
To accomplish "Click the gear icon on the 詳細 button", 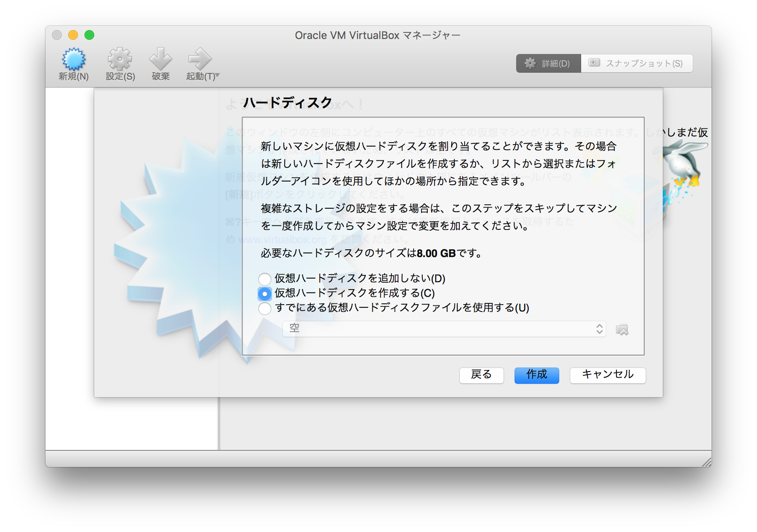I will pyautogui.click(x=530, y=63).
